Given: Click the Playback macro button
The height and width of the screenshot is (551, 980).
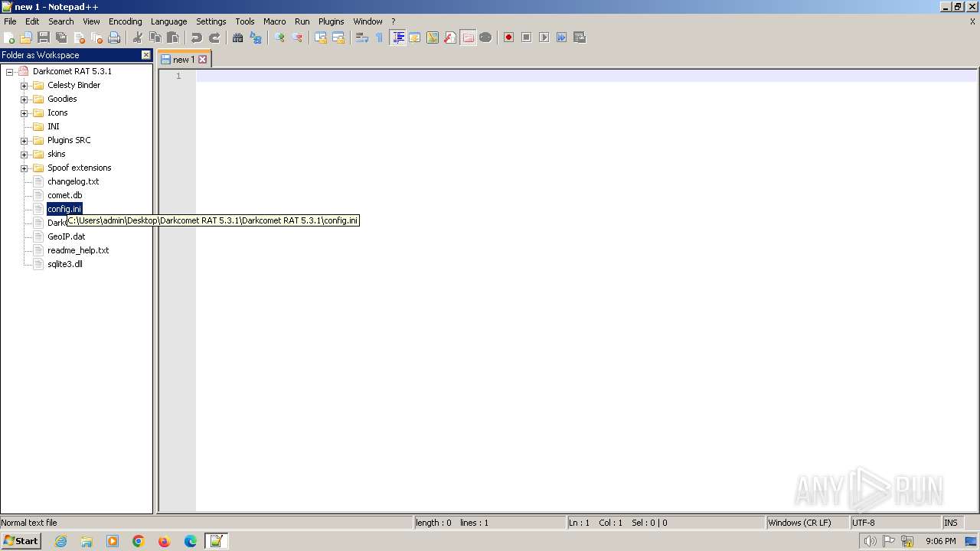Looking at the screenshot, I should pos(544,37).
